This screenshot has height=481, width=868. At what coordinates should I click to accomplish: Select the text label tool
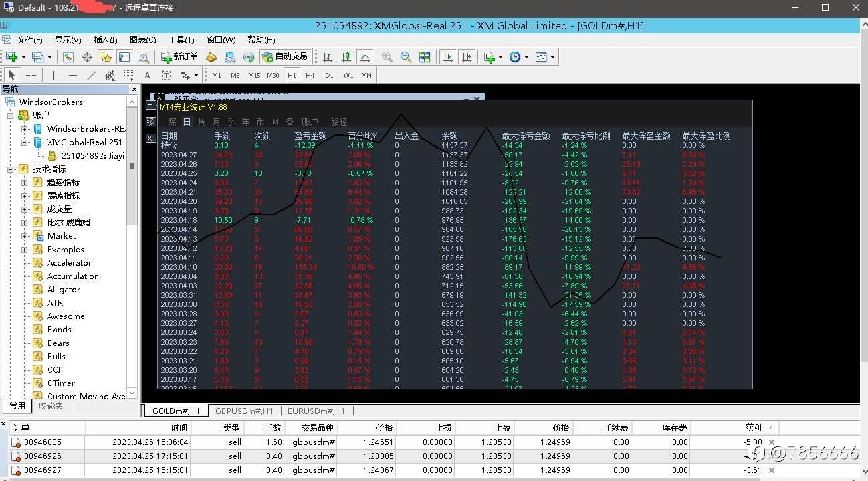click(166, 75)
